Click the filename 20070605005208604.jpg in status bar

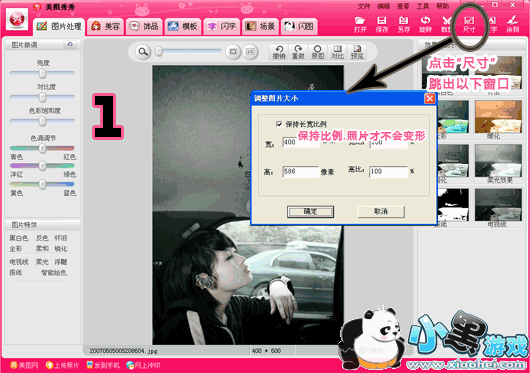123,351
